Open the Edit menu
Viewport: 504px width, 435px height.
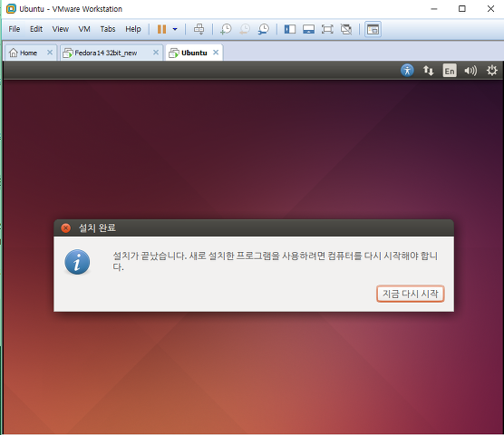[36, 29]
